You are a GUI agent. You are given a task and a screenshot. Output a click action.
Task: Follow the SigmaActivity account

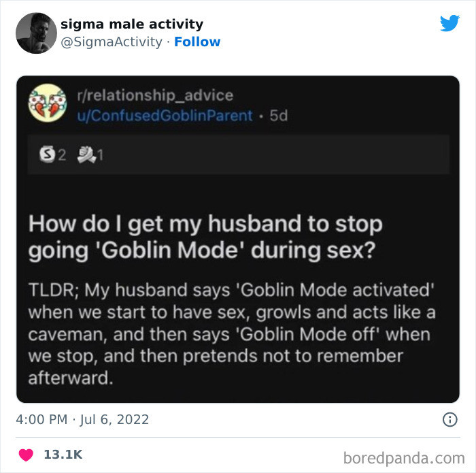pos(197,42)
